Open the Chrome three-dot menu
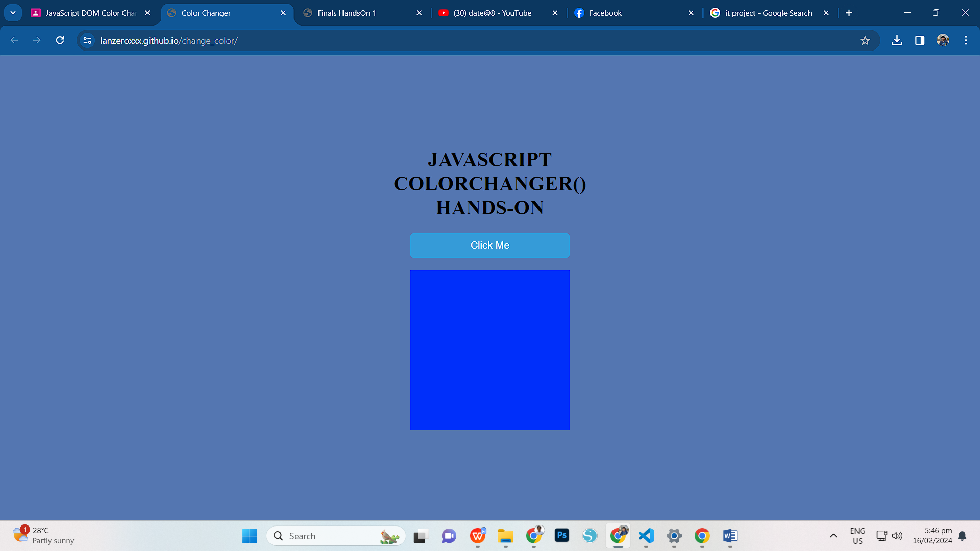980x551 pixels. pos(966,40)
